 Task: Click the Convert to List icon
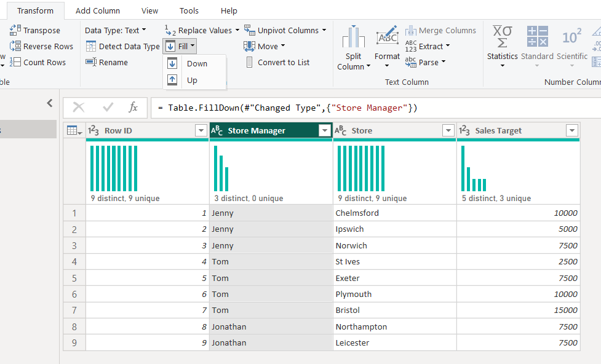250,62
